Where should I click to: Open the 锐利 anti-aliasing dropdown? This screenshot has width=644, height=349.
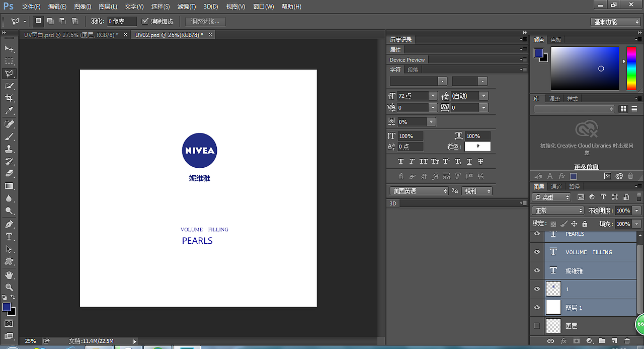476,191
